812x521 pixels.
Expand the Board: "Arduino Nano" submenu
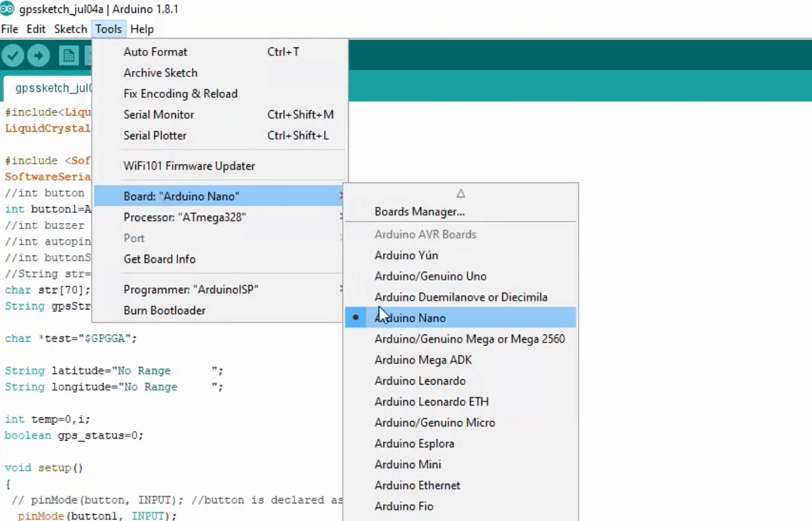[220, 196]
